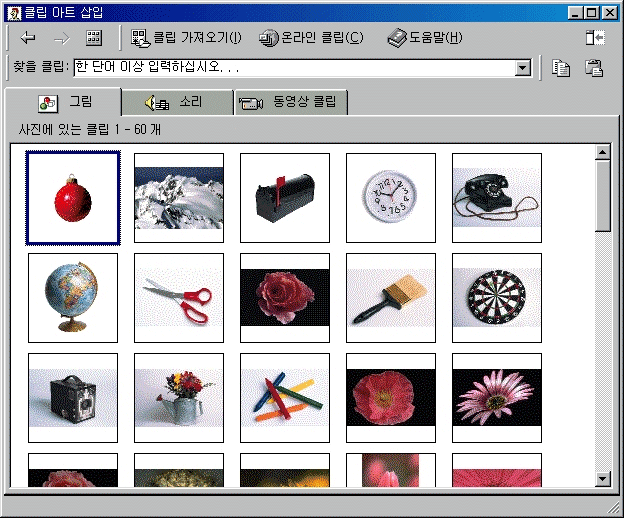Click the 사진에 있는 클립 1 - 60 개 label
Screen dimensions: 624x518
click(90, 129)
